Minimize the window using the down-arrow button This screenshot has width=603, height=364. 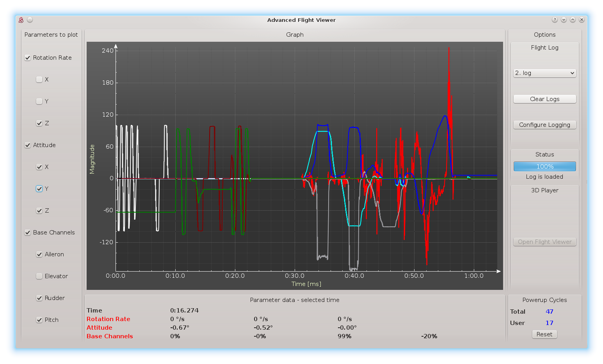[564, 20]
